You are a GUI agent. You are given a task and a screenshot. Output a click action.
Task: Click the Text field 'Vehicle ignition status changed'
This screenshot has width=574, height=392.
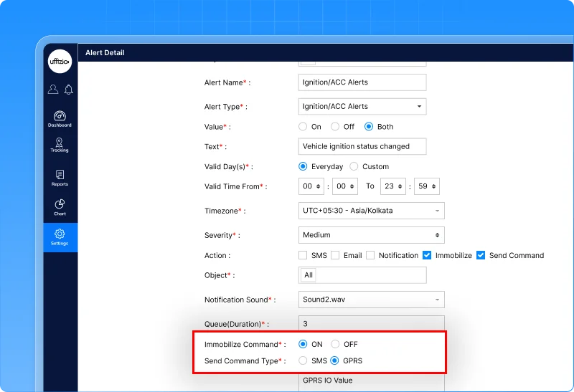coord(362,146)
